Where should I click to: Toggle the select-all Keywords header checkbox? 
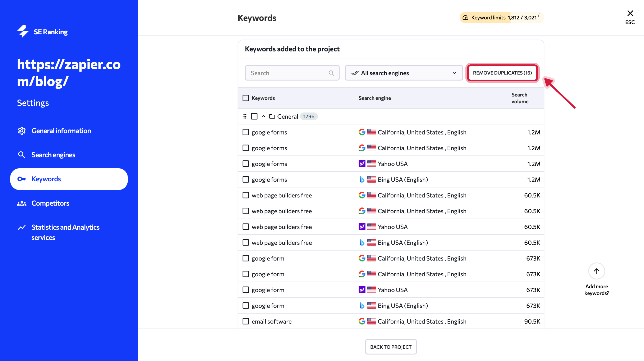246,98
